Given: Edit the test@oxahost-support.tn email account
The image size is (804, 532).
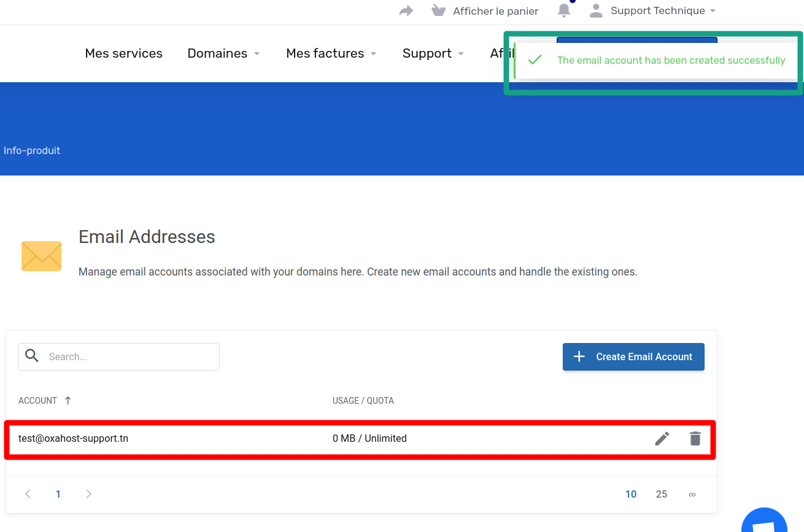Looking at the screenshot, I should pos(662,438).
